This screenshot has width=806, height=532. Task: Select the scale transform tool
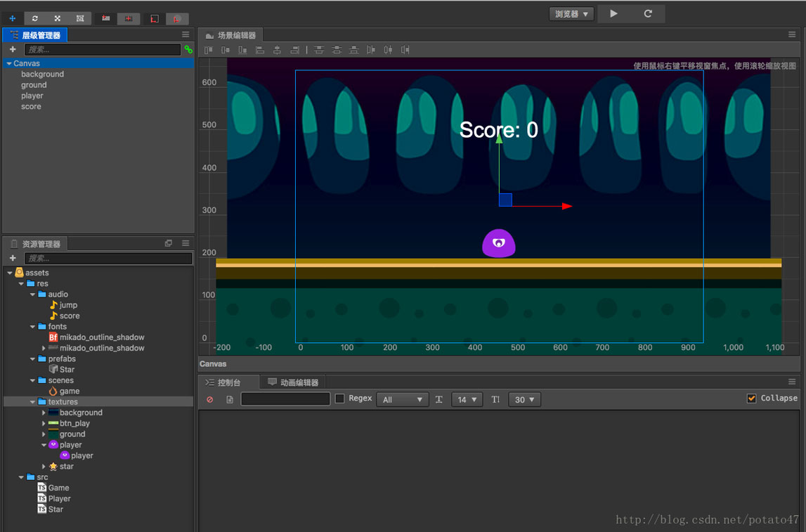[58, 18]
